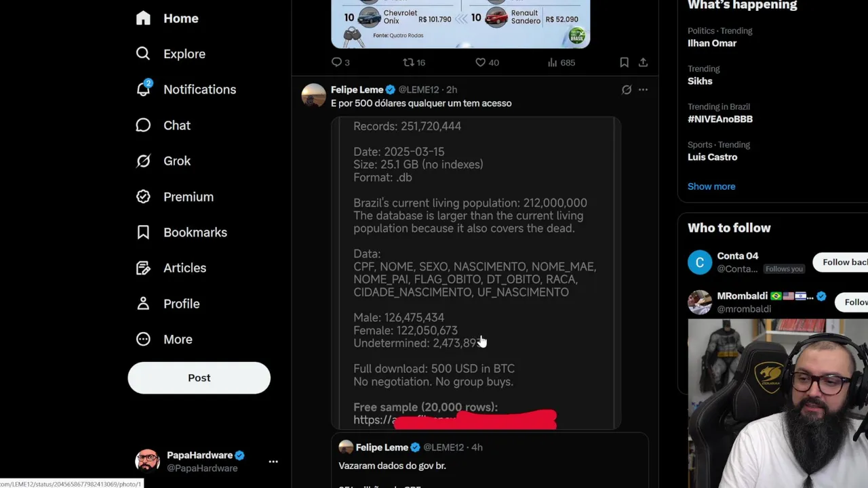The image size is (868, 488).
Task: Open the #NIVEAnoBBB trending topic
Action: pyautogui.click(x=719, y=119)
